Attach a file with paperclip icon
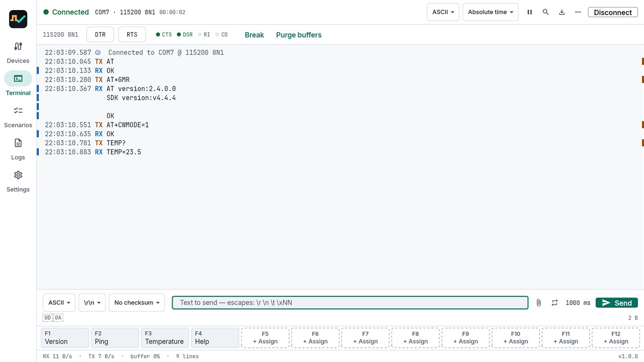Screen dimensions: 644x362 539,303
